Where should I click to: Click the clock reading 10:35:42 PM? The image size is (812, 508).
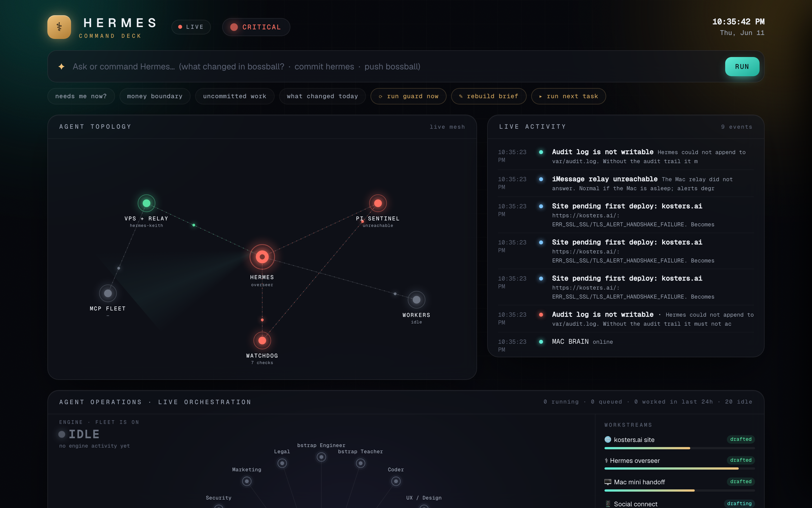(738, 22)
